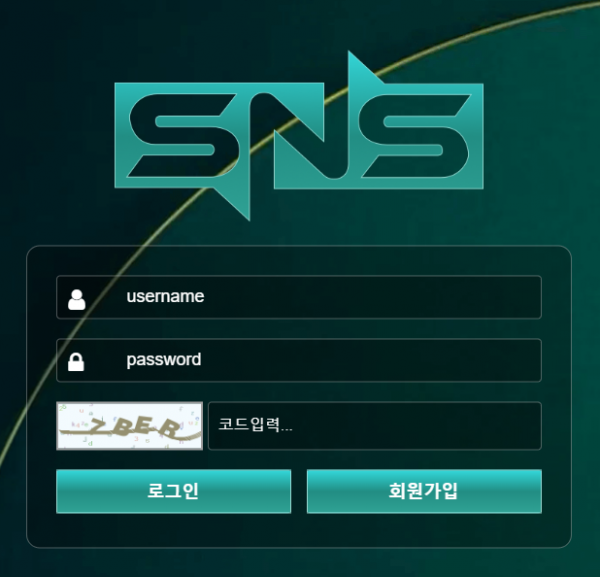
Task: Select the username placeholder text
Action: 165,297
